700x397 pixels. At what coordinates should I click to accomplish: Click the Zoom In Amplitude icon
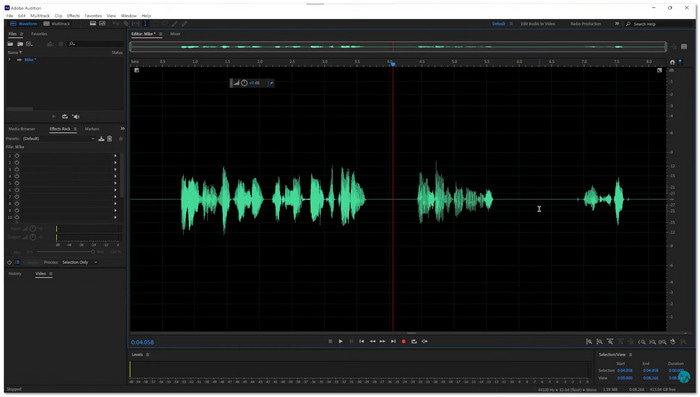pyautogui.click(x=589, y=342)
